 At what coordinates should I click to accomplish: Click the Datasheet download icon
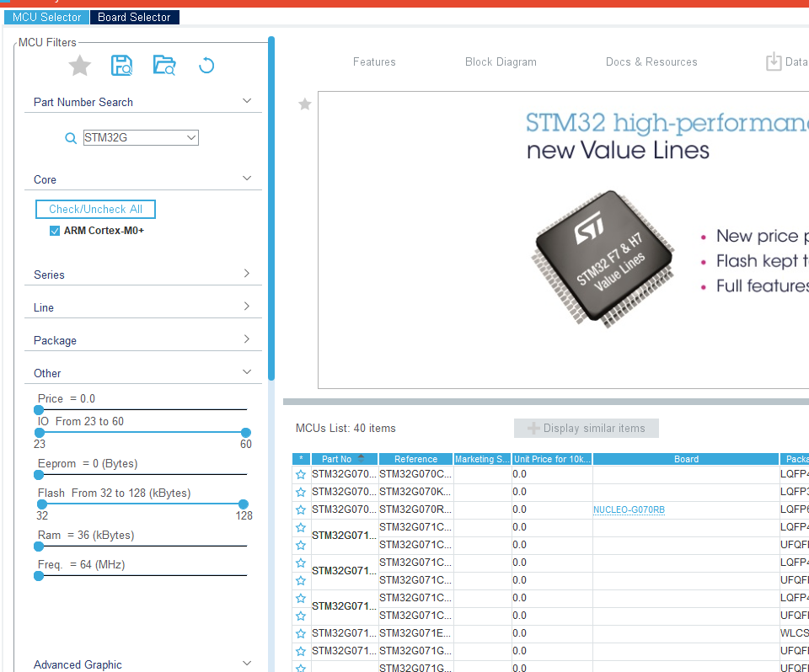[774, 61]
